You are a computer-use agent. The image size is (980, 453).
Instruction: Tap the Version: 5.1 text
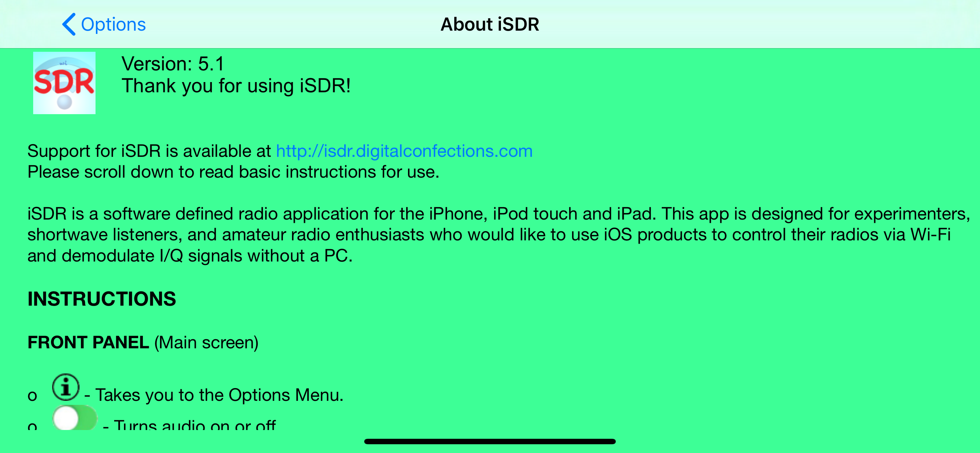(x=173, y=64)
